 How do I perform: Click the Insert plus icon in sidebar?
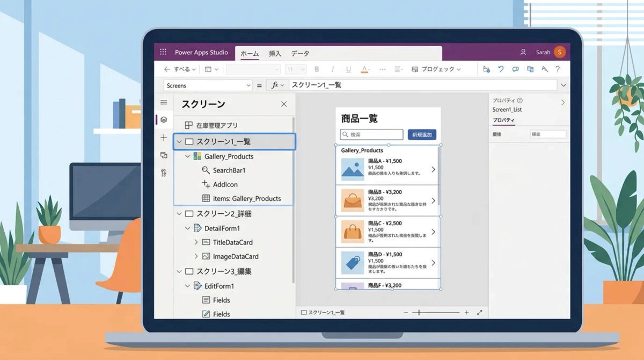pyautogui.click(x=164, y=138)
